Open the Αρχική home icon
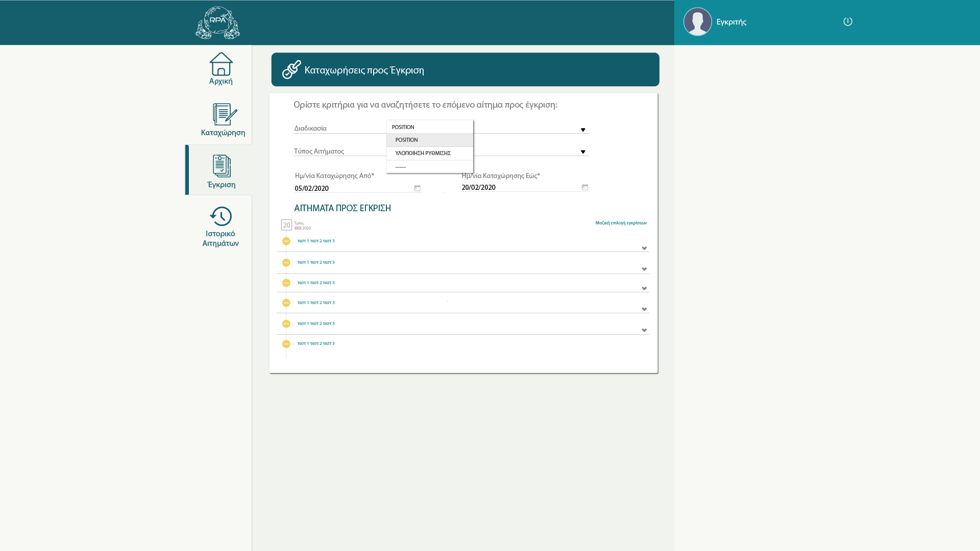This screenshot has height=551, width=980. [220, 65]
